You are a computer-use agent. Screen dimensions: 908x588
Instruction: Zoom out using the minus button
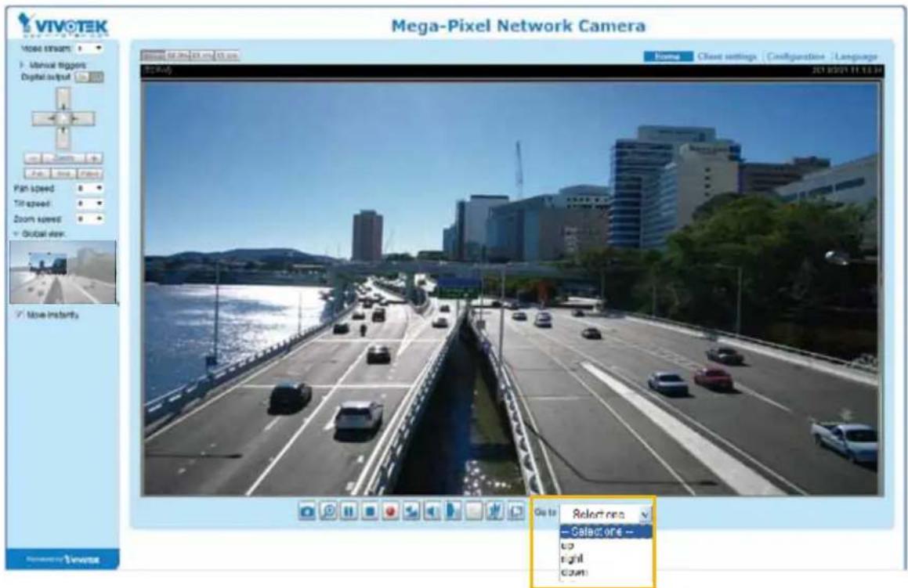(x=32, y=158)
